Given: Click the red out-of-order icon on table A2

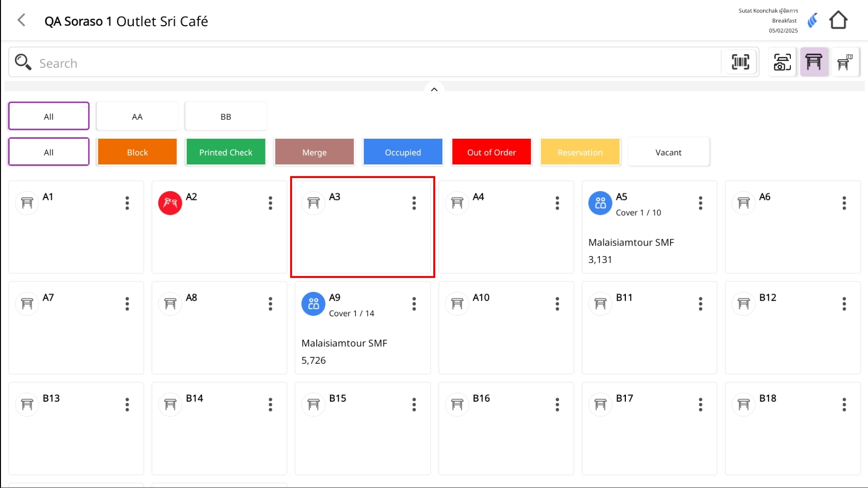Looking at the screenshot, I should click(170, 203).
